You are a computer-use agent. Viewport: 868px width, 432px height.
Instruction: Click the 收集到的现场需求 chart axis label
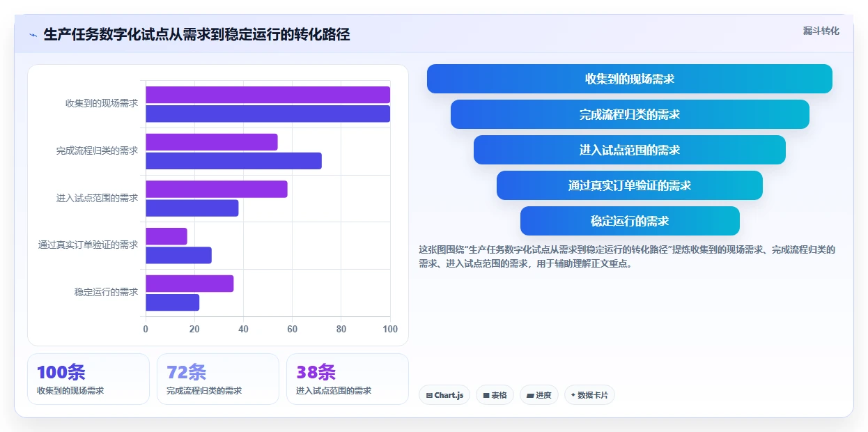[102, 103]
